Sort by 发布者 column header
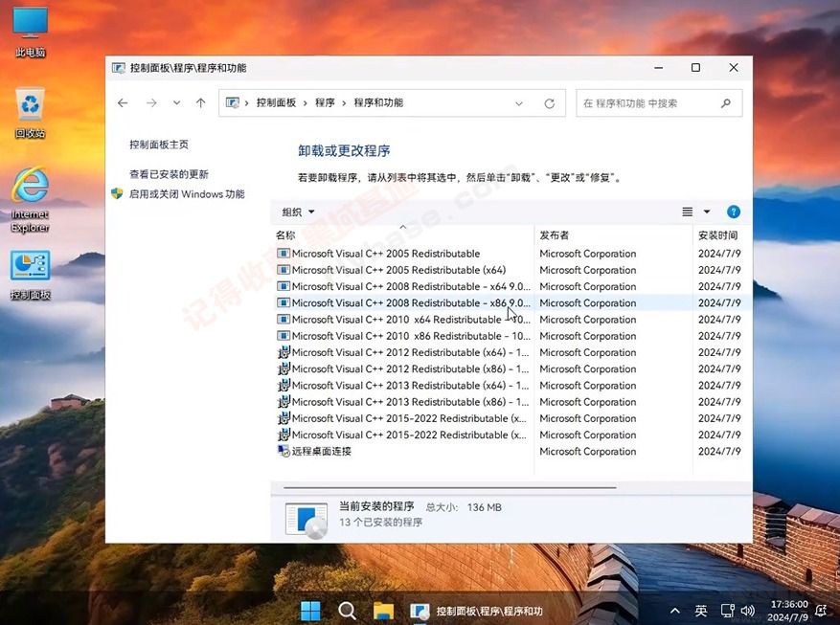Image resolution: width=840 pixels, height=625 pixels. (x=613, y=234)
